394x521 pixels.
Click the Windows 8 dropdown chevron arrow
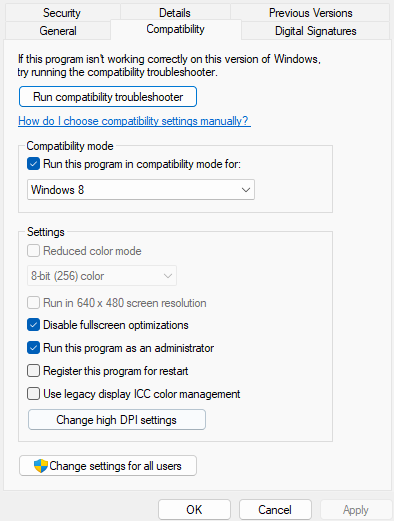click(x=246, y=190)
